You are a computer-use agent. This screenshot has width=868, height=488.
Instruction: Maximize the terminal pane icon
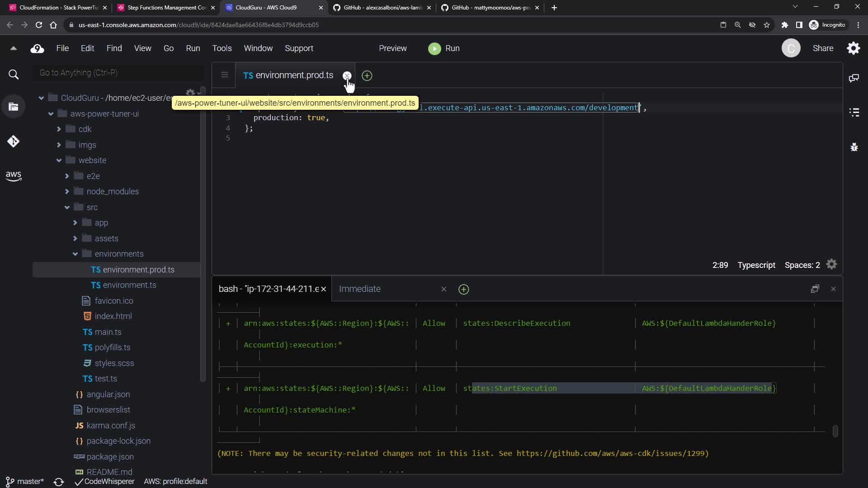click(x=815, y=289)
